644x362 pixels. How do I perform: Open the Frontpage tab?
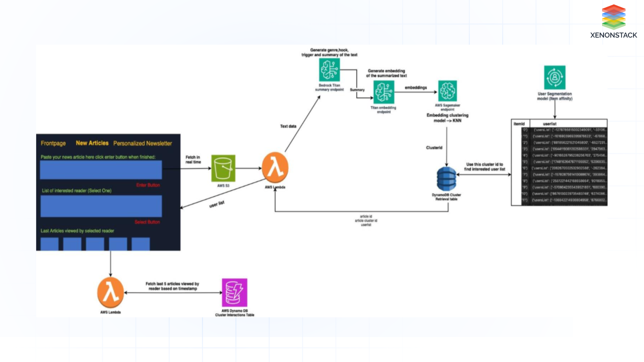pos(53,143)
